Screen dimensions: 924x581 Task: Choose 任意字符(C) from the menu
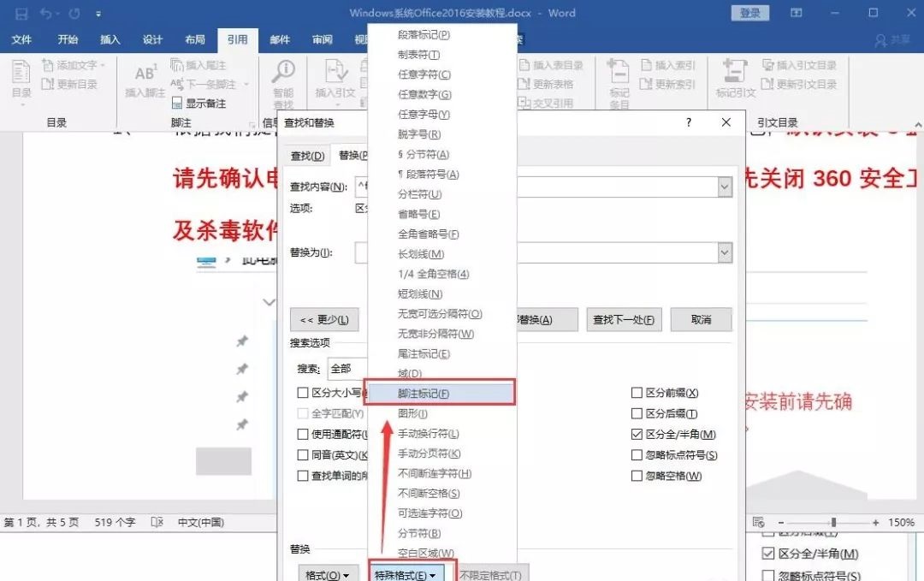[442, 74]
